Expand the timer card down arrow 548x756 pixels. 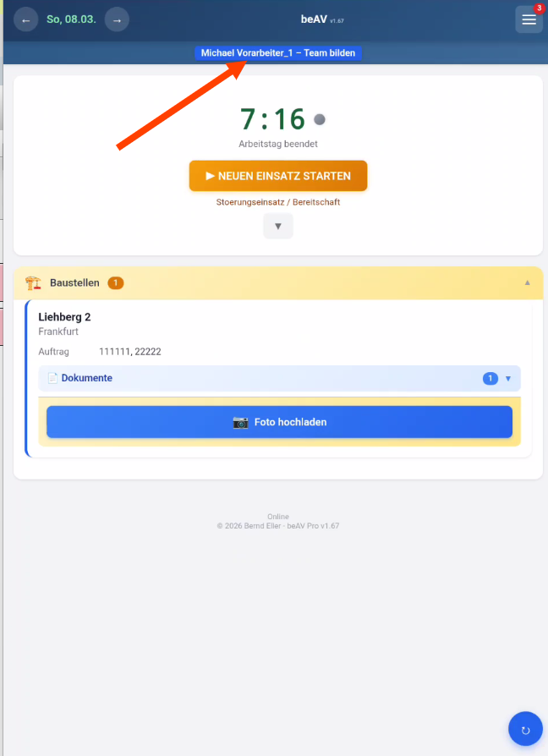278,226
